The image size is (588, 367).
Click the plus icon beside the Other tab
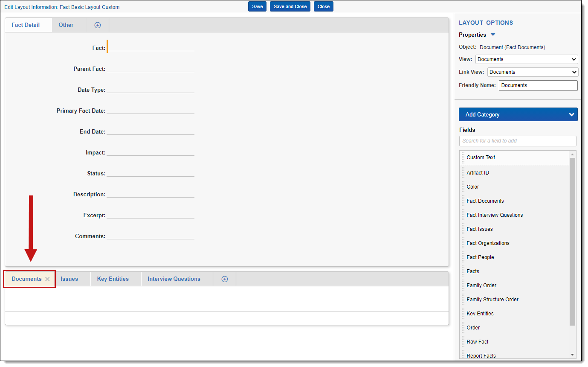pyautogui.click(x=97, y=25)
